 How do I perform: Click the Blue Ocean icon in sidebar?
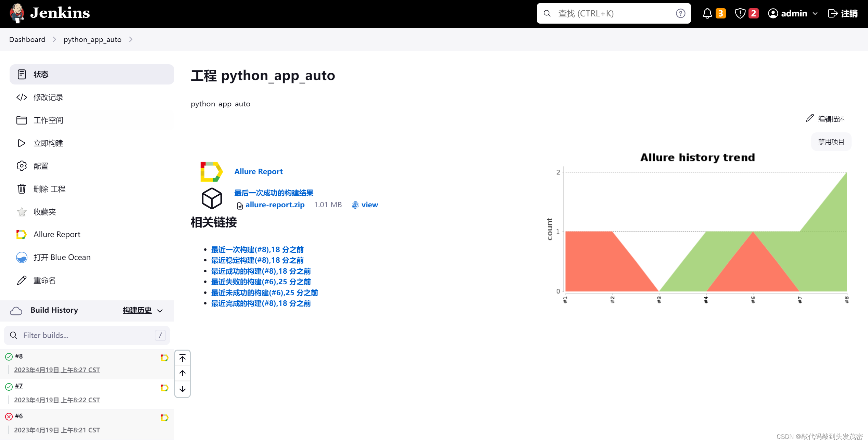coord(22,257)
